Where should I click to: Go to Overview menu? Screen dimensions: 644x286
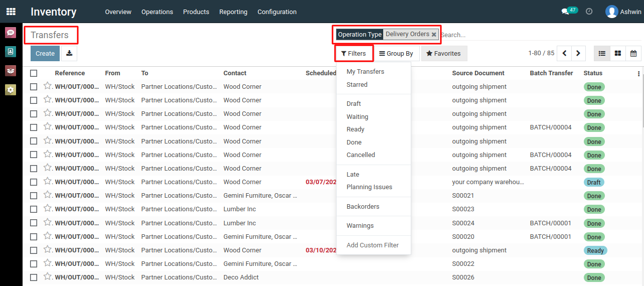coord(118,12)
